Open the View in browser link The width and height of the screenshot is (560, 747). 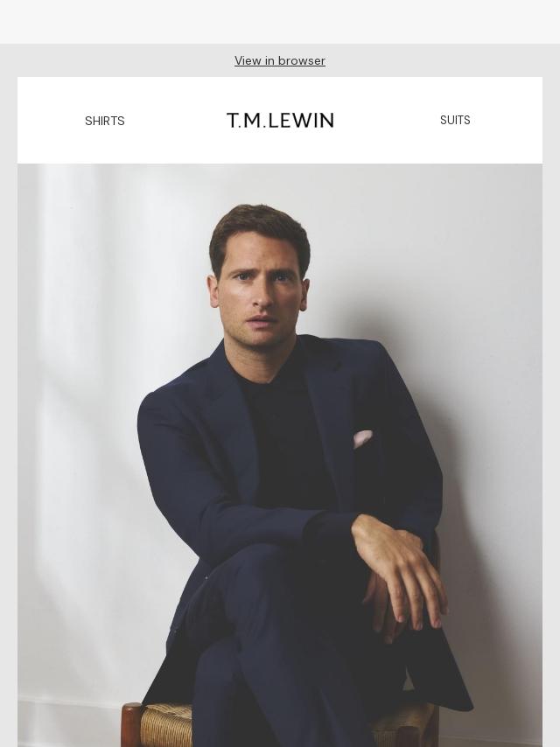pyautogui.click(x=280, y=60)
